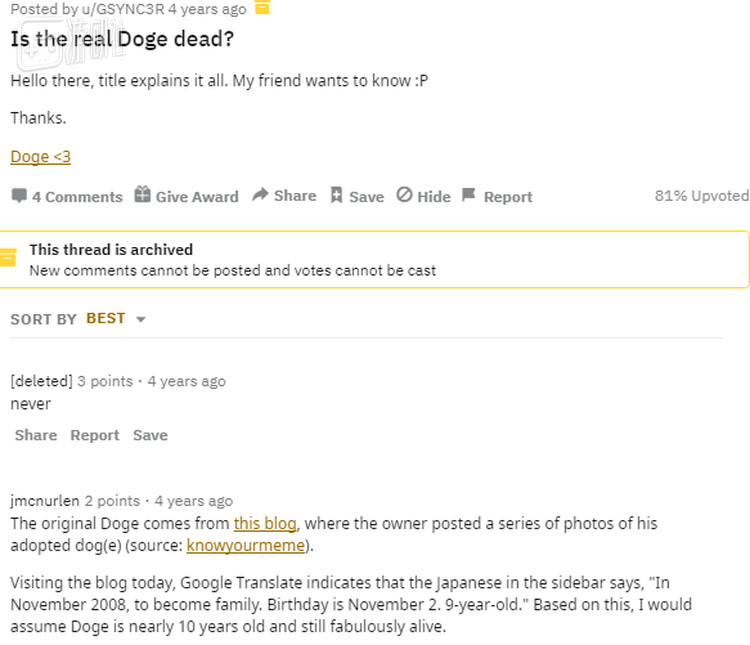750x645 pixels.
Task: Open jmcnurlen's user profile
Action: 45,501
